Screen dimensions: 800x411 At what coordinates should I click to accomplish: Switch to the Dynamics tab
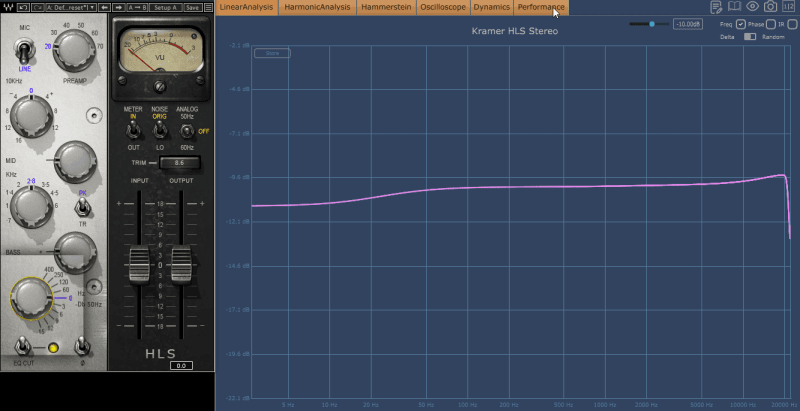pyautogui.click(x=491, y=7)
